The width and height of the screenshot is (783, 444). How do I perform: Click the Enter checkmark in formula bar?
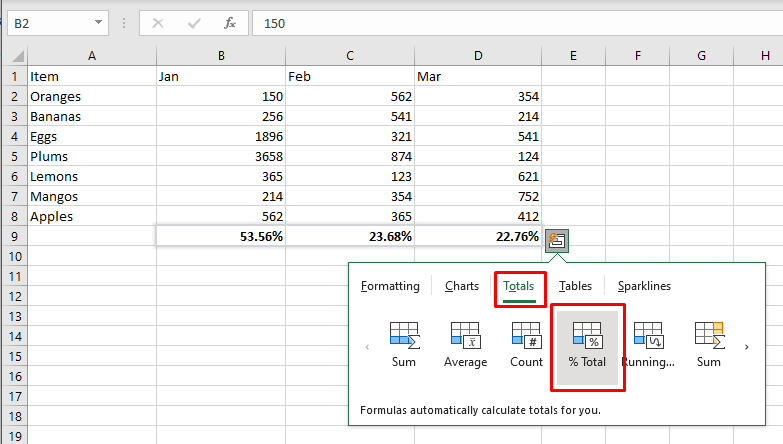(194, 22)
